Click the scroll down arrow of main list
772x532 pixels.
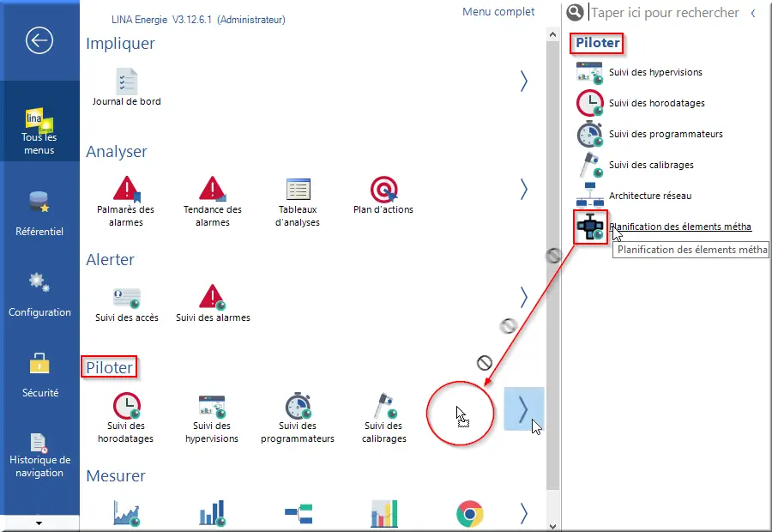coord(552,526)
